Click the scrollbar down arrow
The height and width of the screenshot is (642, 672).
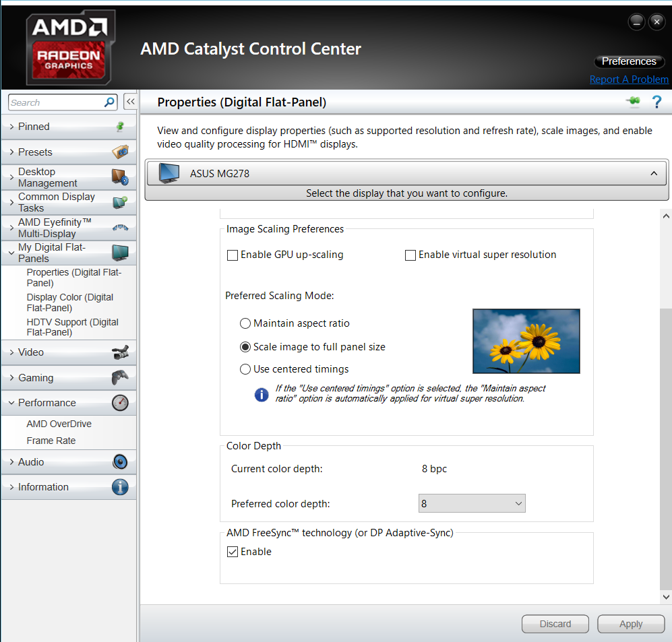pyautogui.click(x=666, y=597)
